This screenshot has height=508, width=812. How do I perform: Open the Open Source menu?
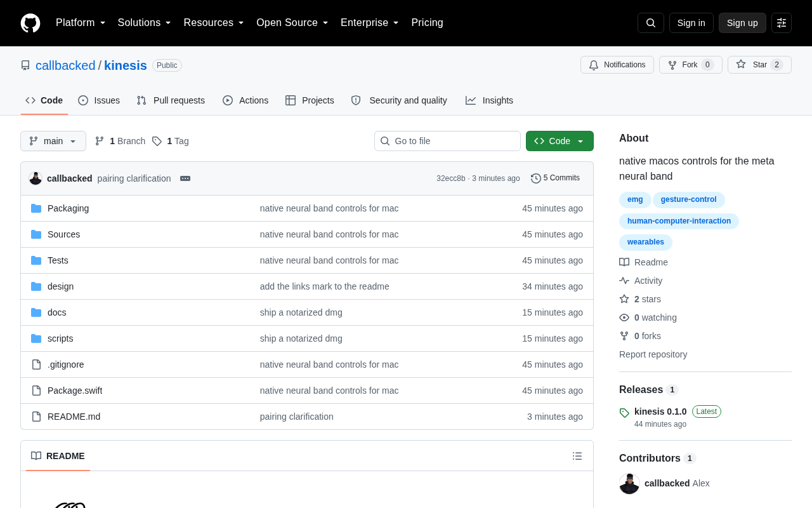tap(292, 23)
